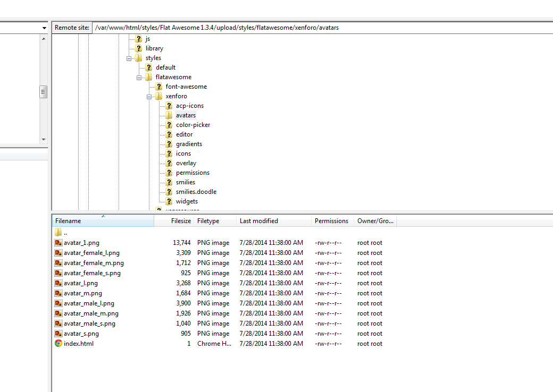Select the avatars folder icon in tree
The height and width of the screenshot is (392, 553).
169,115
